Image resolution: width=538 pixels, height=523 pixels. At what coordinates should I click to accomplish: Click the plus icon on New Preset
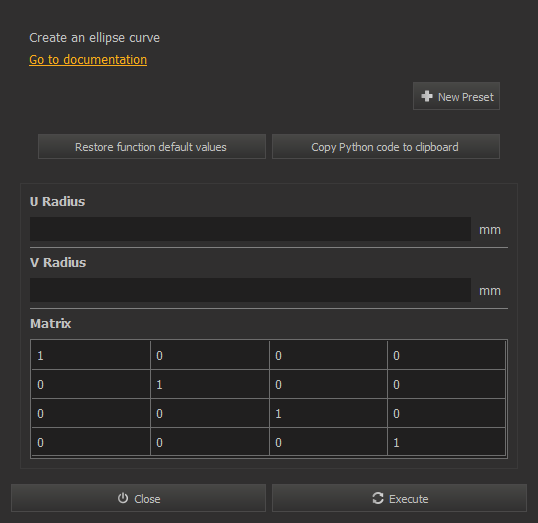tap(427, 96)
